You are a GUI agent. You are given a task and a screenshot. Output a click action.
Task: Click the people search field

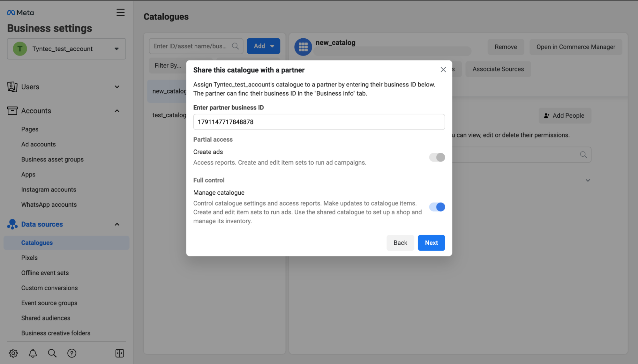tap(521, 155)
